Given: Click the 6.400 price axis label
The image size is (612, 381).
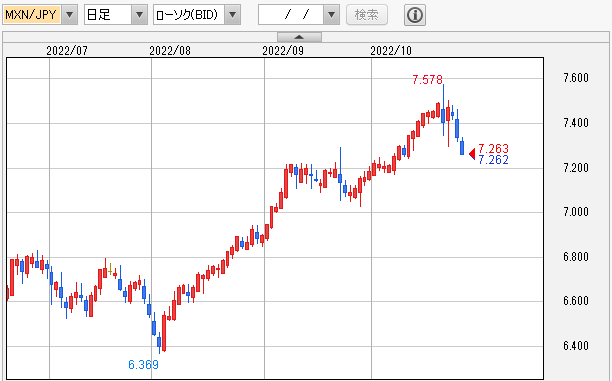Looking at the screenshot, I should tap(576, 345).
